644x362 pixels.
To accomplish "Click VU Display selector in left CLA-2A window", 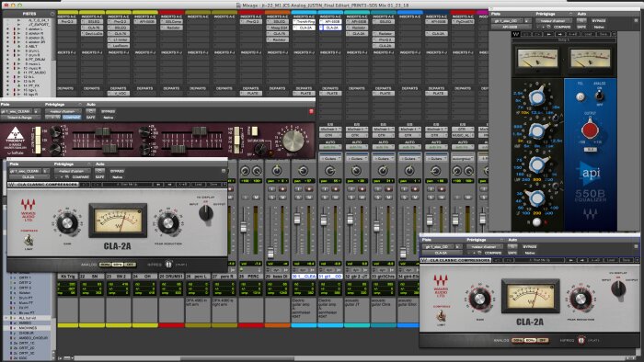I will pos(206,213).
